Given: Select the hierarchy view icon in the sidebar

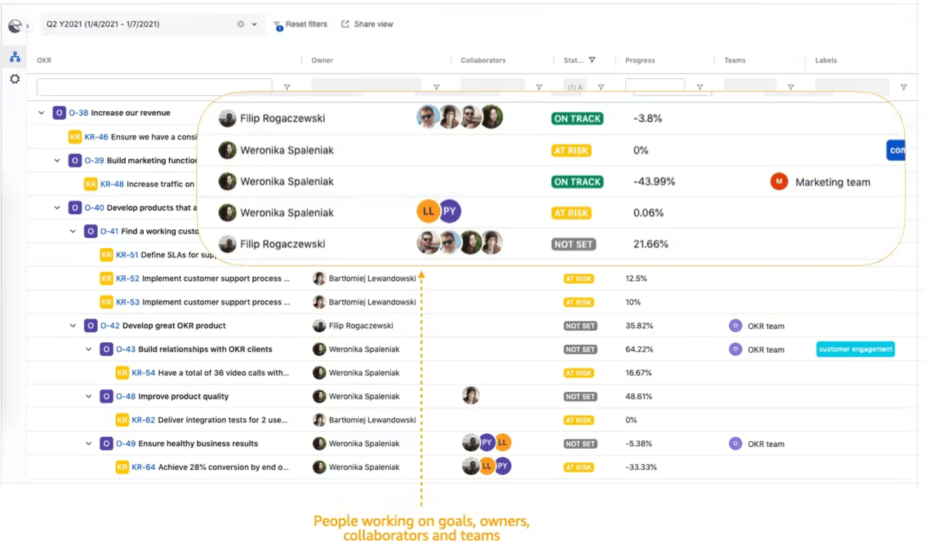Looking at the screenshot, I should point(15,57).
